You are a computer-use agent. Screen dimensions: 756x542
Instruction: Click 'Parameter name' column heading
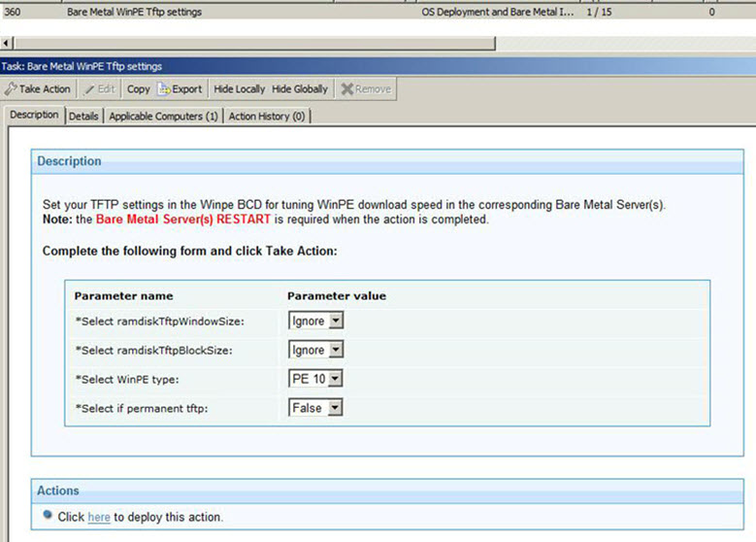click(x=123, y=296)
